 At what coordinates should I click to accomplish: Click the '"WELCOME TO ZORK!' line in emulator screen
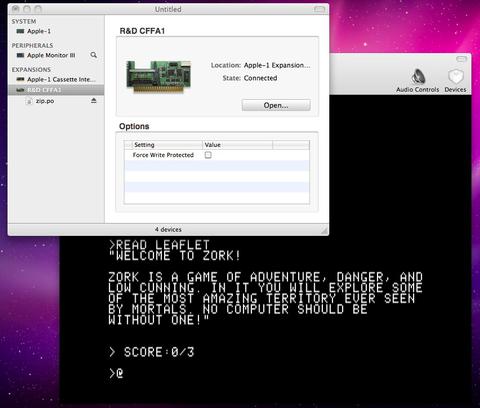click(174, 256)
